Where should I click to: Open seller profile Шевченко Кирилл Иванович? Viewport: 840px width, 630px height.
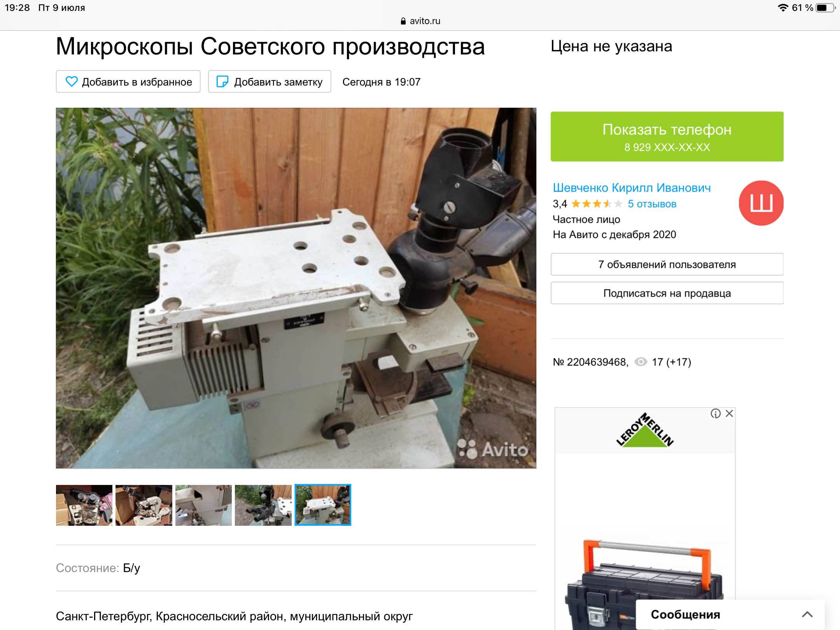[632, 188]
